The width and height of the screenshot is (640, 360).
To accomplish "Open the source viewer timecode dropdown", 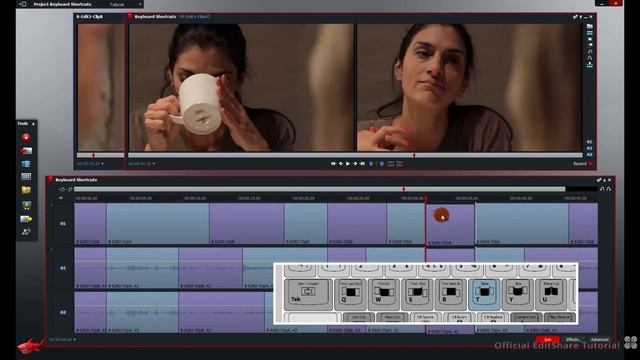I will click(102, 164).
